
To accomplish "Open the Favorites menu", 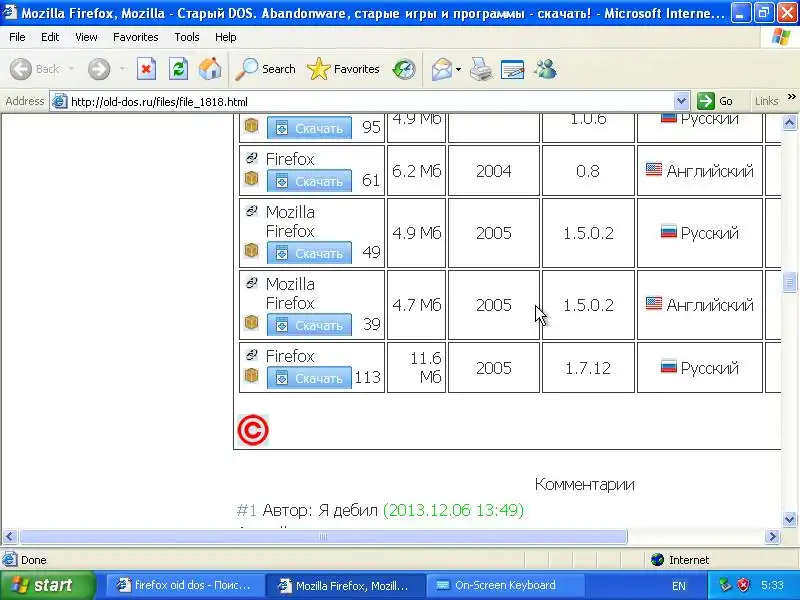I will (x=136, y=37).
